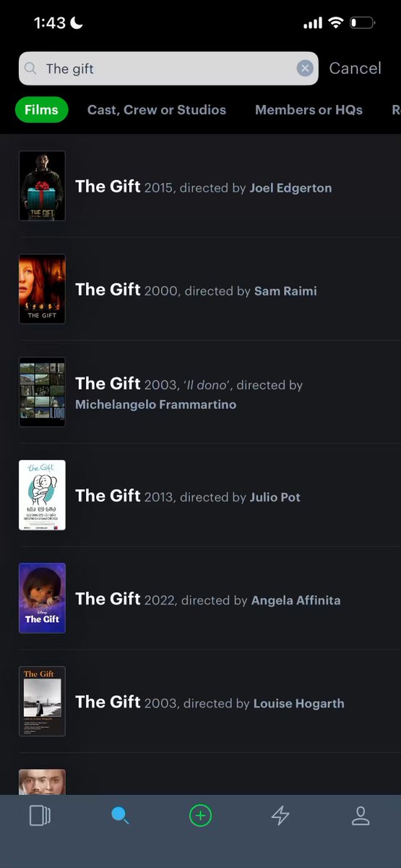Tap the green plus add button

click(200, 816)
